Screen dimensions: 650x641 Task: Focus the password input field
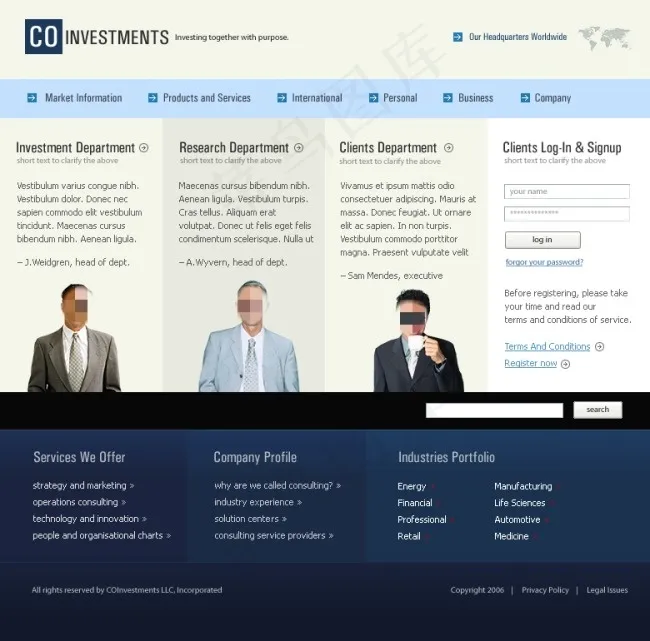[567, 214]
